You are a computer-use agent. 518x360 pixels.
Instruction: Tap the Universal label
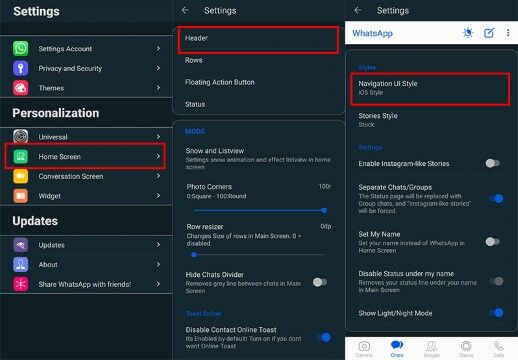[x=53, y=137]
